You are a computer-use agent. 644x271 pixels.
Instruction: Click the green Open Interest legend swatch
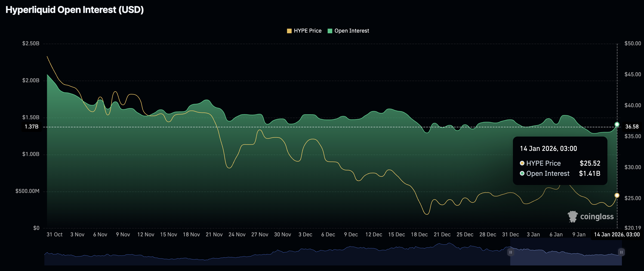330,31
